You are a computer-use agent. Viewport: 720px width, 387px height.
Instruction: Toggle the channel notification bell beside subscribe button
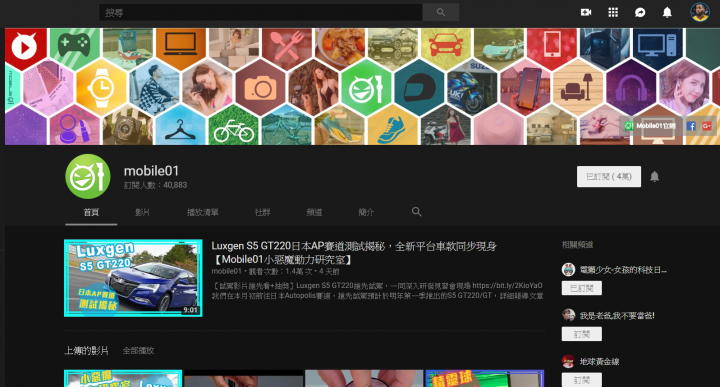(654, 176)
